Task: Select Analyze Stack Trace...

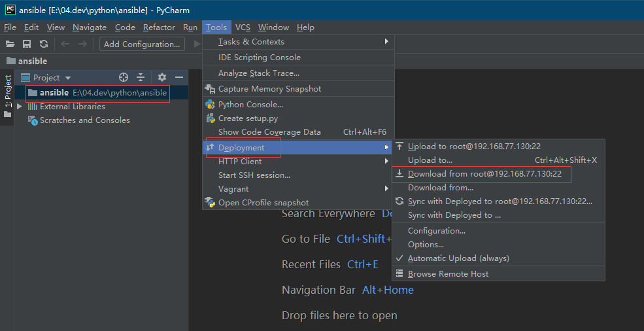Action: [x=298, y=73]
